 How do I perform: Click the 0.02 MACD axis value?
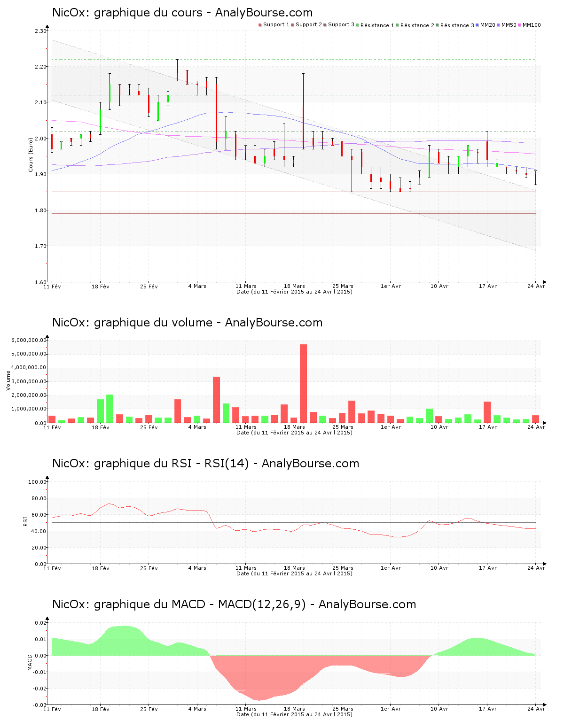click(x=41, y=623)
